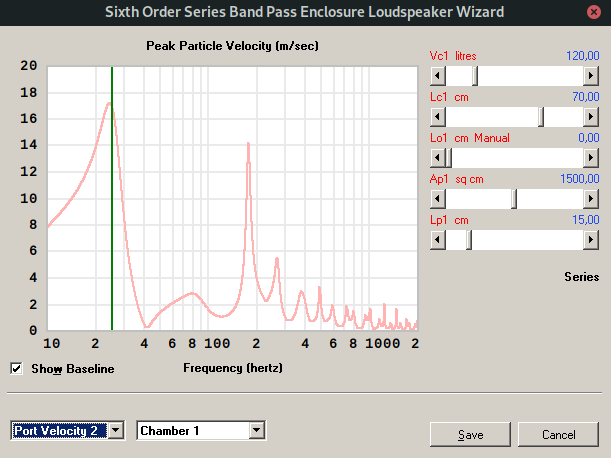Viewport: 611px width, 458px height.
Task: Click right arrow of Lc1 cm slider
Action: [591, 117]
